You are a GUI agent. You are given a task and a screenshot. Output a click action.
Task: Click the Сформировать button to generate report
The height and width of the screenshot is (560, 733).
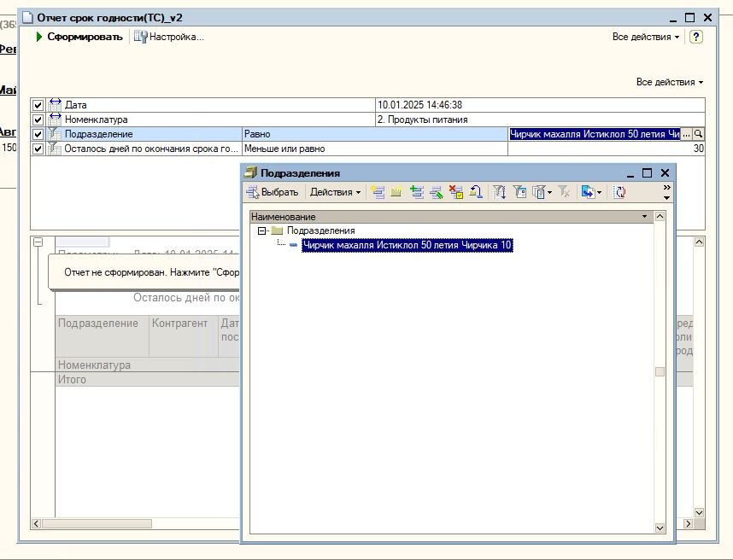pos(79,37)
